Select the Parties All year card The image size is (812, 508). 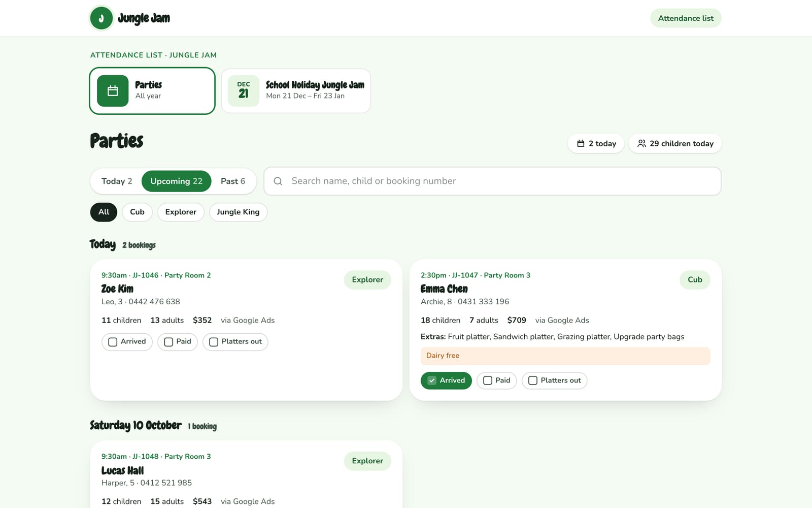[x=152, y=91]
